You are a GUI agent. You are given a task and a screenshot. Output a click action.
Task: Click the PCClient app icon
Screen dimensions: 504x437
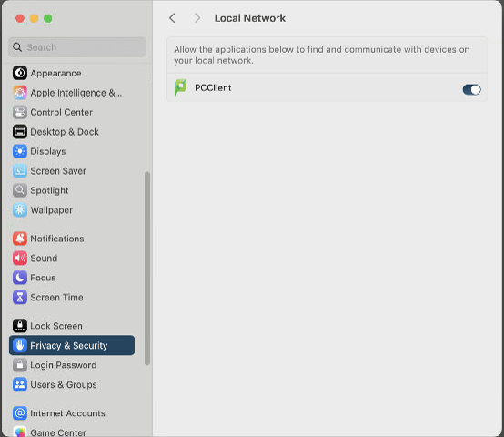point(180,87)
